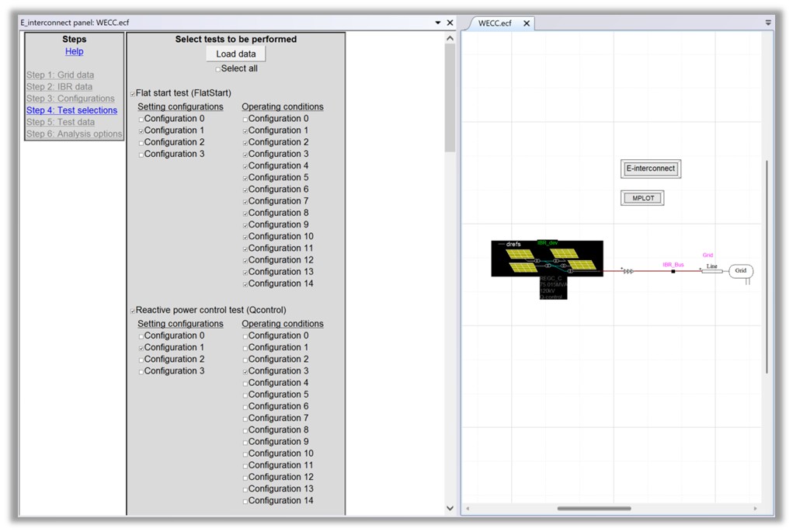
Task: Uncheck the Reactive power control test checkbox
Action: tap(133, 311)
